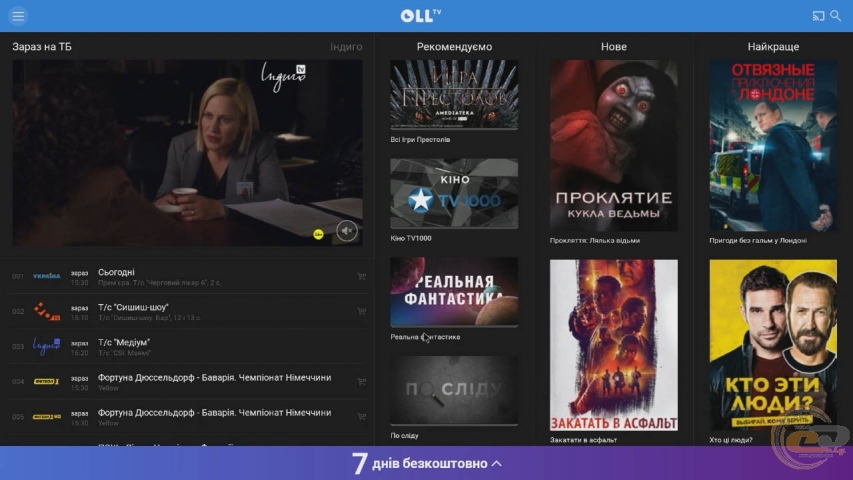Click the Індиго channel name label

346,47
